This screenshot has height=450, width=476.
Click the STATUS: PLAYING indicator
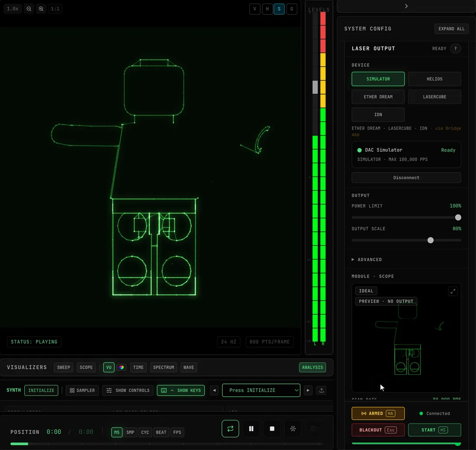coord(34,342)
